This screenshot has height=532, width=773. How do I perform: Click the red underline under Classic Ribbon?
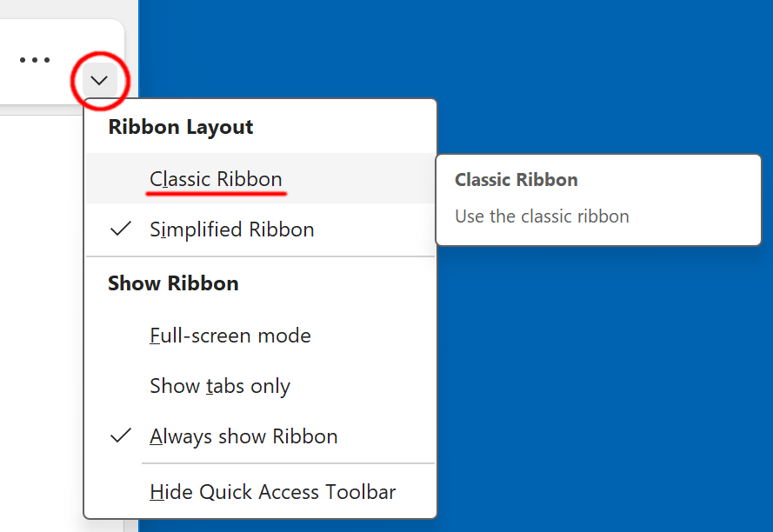[x=216, y=194]
